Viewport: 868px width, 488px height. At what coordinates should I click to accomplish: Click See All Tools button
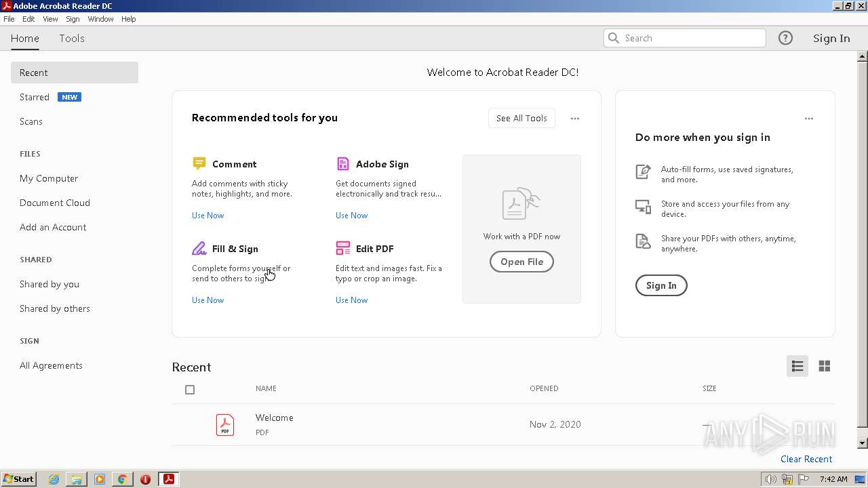click(x=521, y=118)
